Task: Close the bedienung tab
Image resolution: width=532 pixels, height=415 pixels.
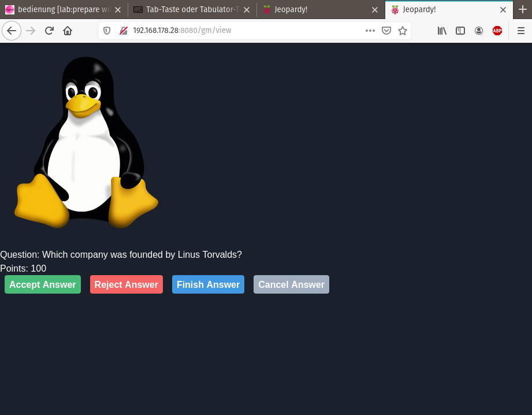Action: pos(118,10)
